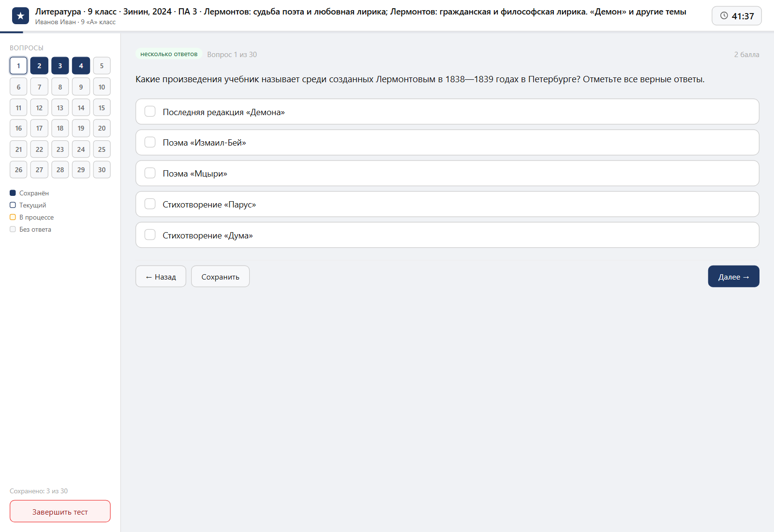Click «Сохранён» legend entry

29,193
